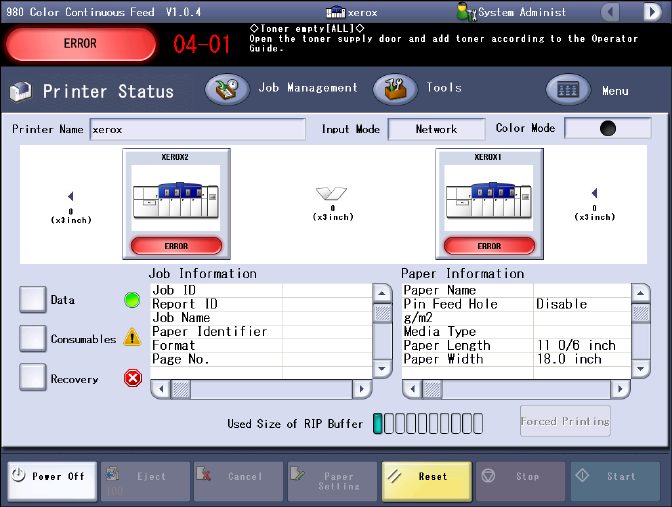Toggle the Consumables checkbox

[33, 338]
